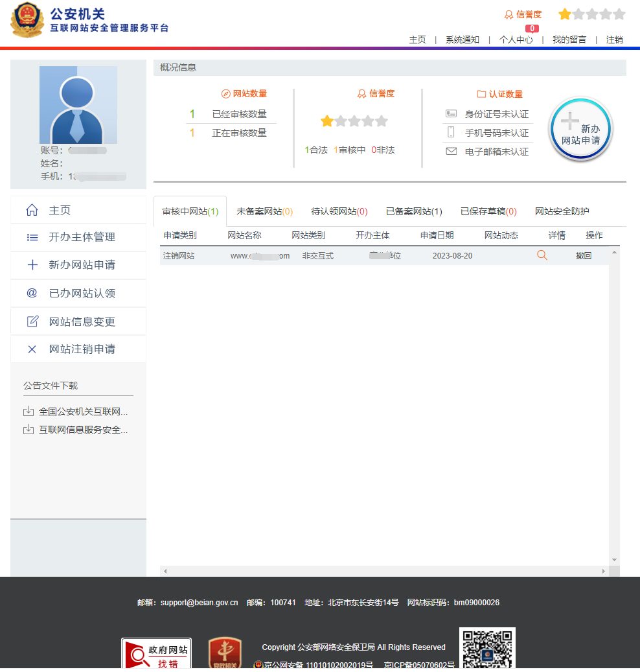Click the round 新办网站申请 button
Image resolution: width=640 pixels, height=672 pixels.
click(x=580, y=129)
